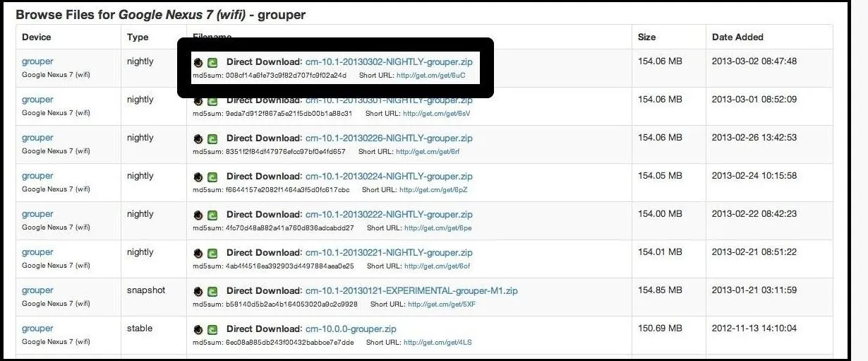Screen dimensions: 868x361
Task: Select date 2013-02-26 13:42:53
Action: [x=754, y=138]
